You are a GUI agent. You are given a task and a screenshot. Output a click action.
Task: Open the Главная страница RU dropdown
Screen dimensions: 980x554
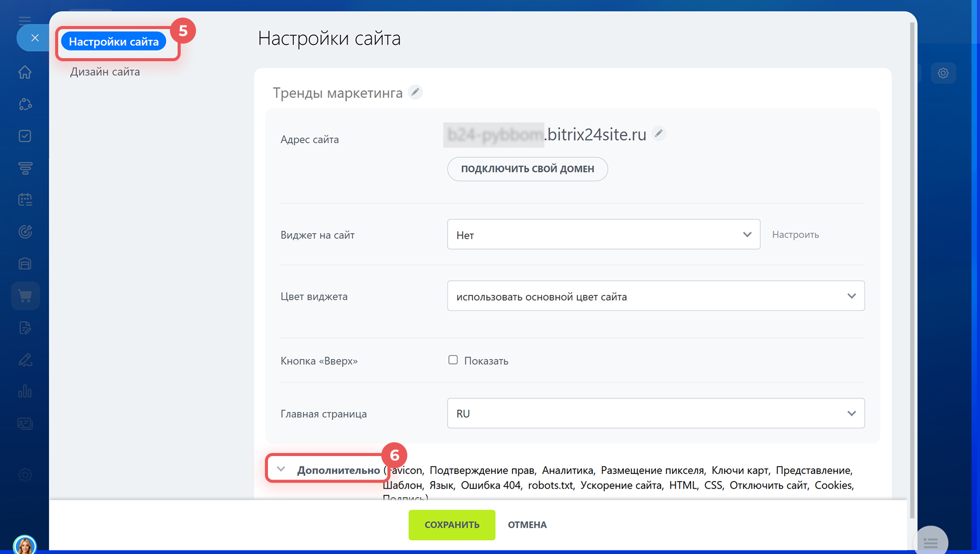(655, 413)
